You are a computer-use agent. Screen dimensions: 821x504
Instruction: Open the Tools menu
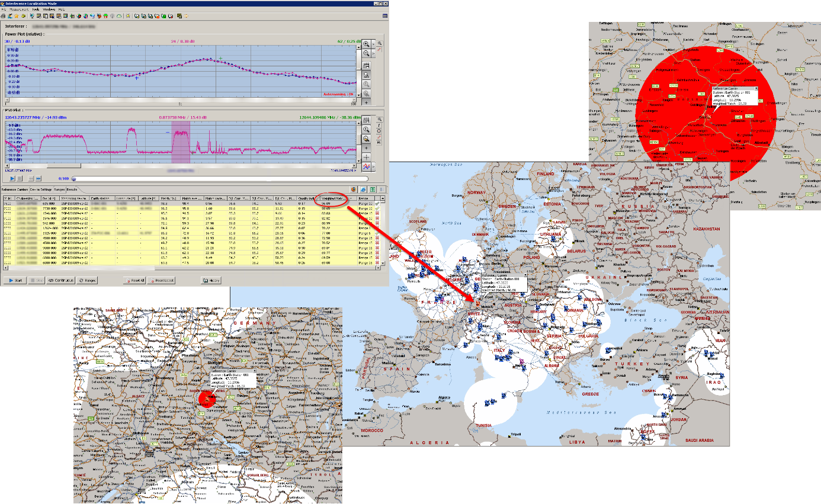click(x=35, y=9)
